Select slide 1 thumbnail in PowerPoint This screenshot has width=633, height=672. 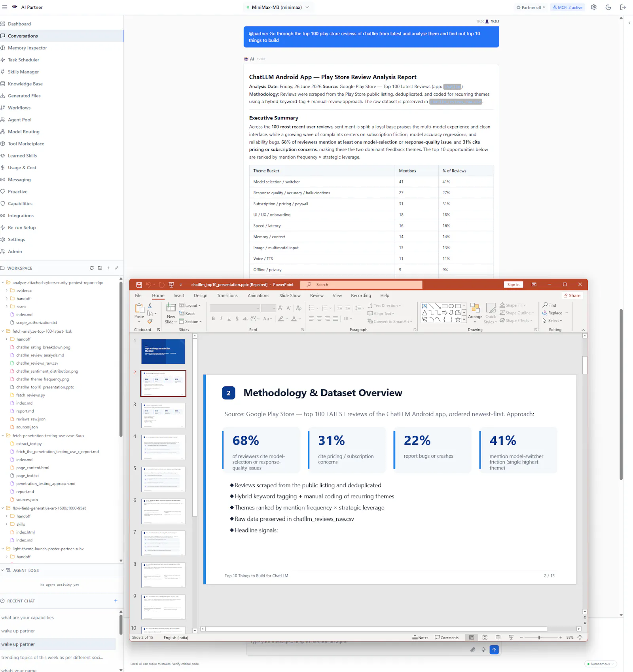coord(163,351)
